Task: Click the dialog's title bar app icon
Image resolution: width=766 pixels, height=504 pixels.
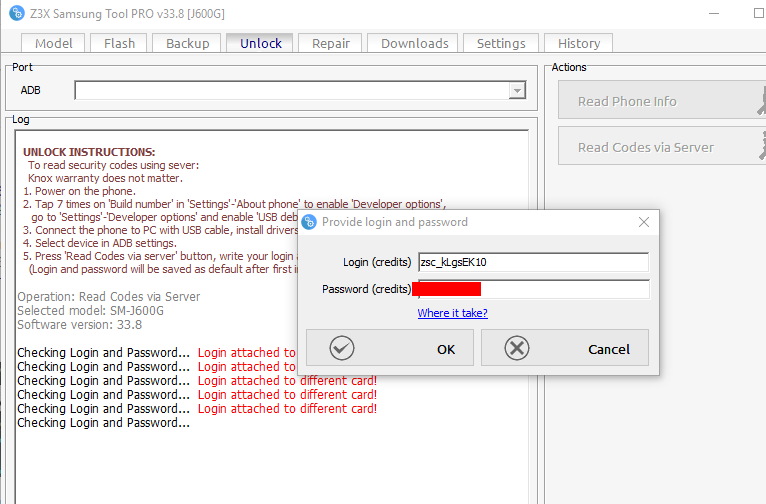Action: (x=309, y=222)
